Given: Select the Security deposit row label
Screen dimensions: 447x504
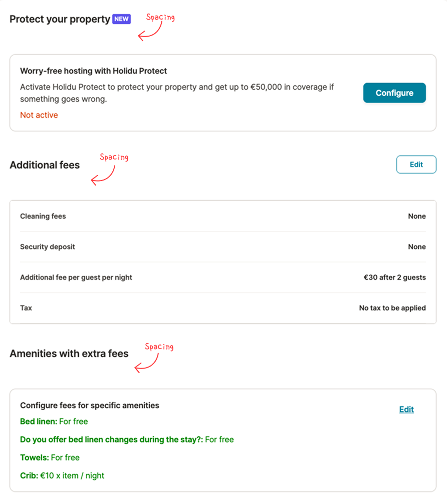Looking at the screenshot, I should (48, 247).
